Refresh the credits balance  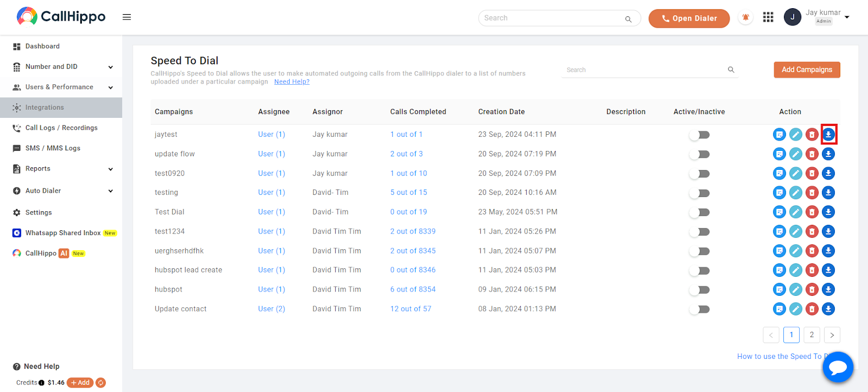(101, 383)
